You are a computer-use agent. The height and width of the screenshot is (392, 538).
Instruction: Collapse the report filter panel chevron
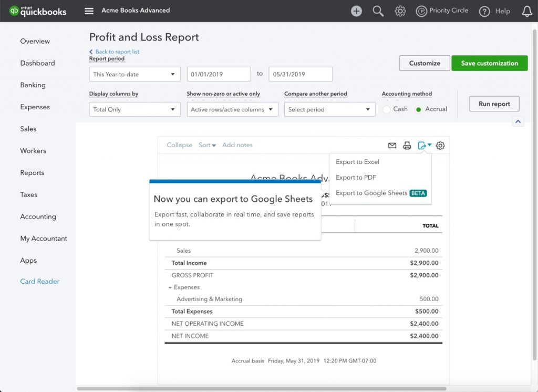[x=518, y=121]
